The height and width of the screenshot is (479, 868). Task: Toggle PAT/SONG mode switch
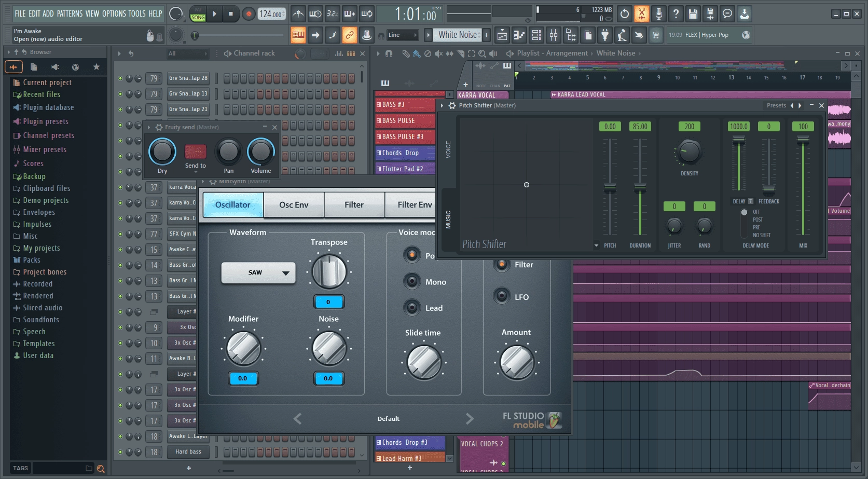pyautogui.click(x=198, y=14)
